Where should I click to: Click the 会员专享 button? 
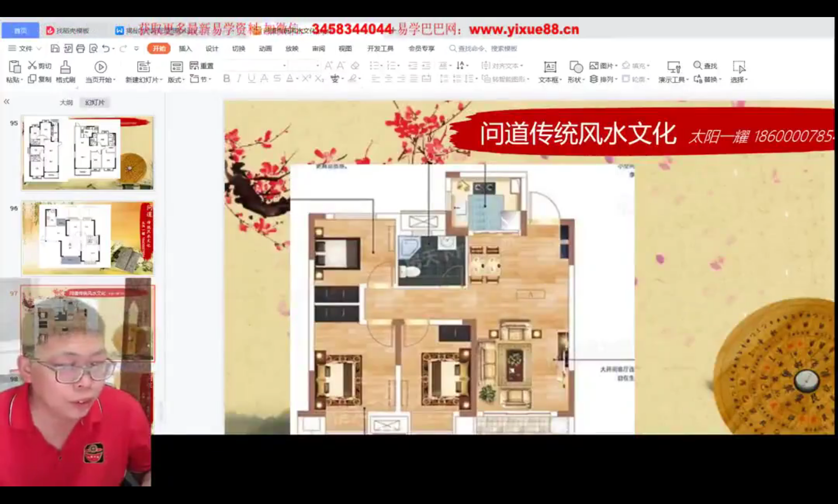(420, 49)
